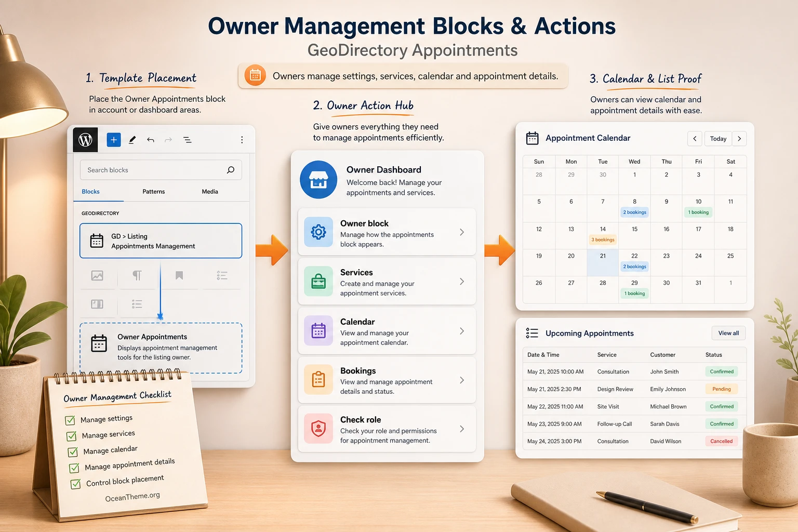
Task: Open the 1 booking badge on day 29
Action: click(635, 294)
